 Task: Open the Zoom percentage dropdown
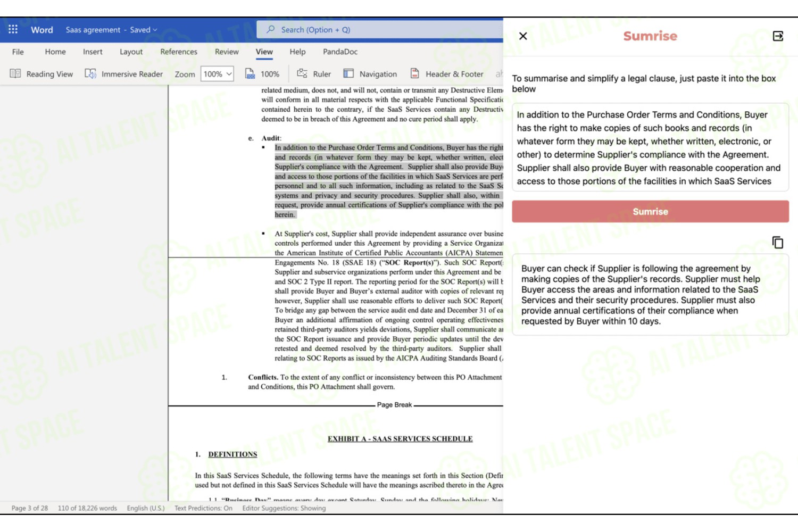point(217,74)
